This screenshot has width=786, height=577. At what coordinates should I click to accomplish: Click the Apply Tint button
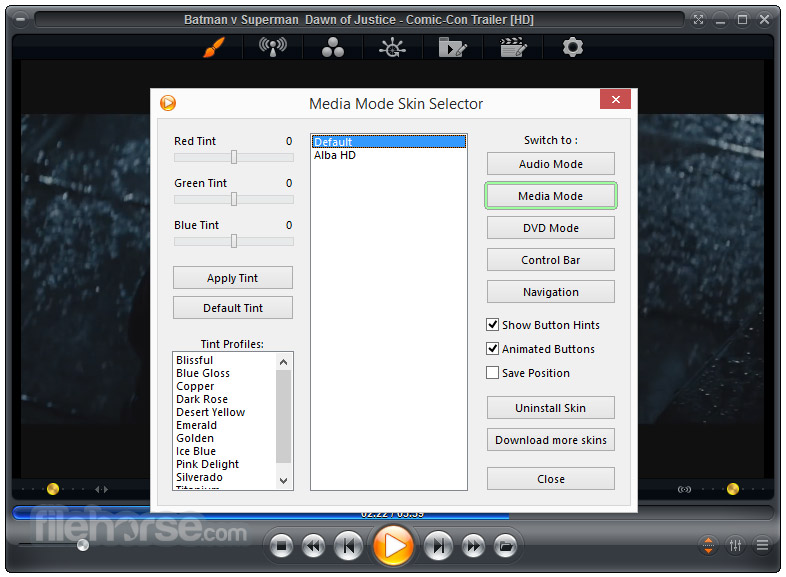click(x=233, y=278)
